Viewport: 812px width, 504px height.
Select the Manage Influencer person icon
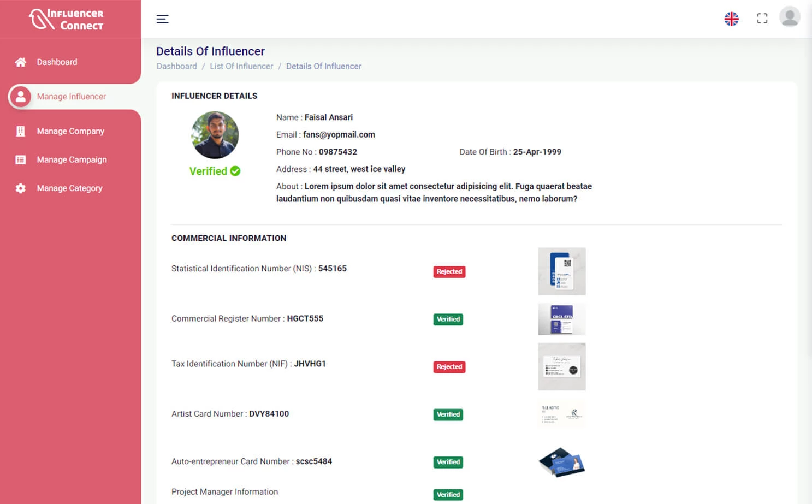click(20, 97)
